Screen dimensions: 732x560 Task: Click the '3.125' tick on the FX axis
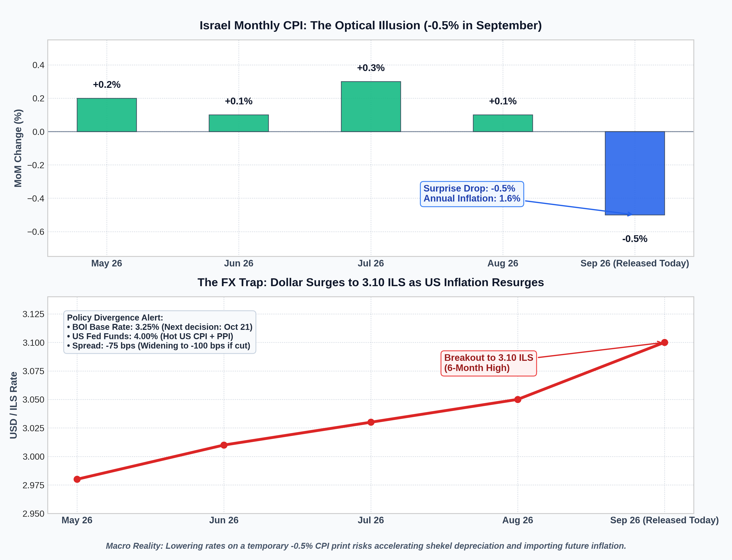[x=33, y=314]
